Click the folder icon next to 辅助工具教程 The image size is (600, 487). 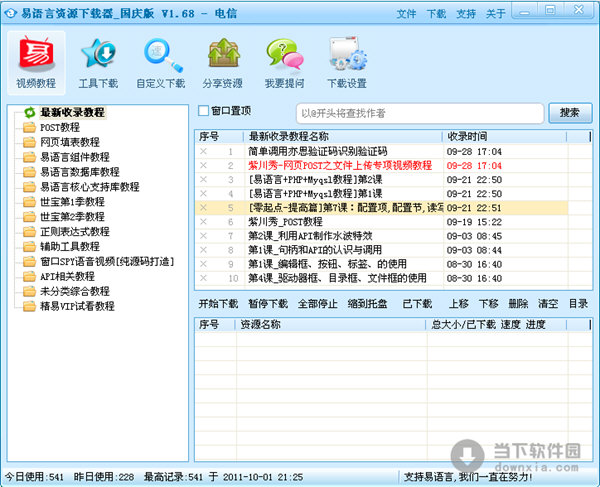[29, 247]
